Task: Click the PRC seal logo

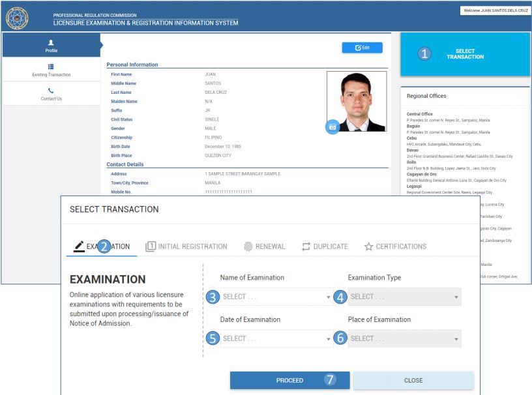Action: (x=16, y=18)
